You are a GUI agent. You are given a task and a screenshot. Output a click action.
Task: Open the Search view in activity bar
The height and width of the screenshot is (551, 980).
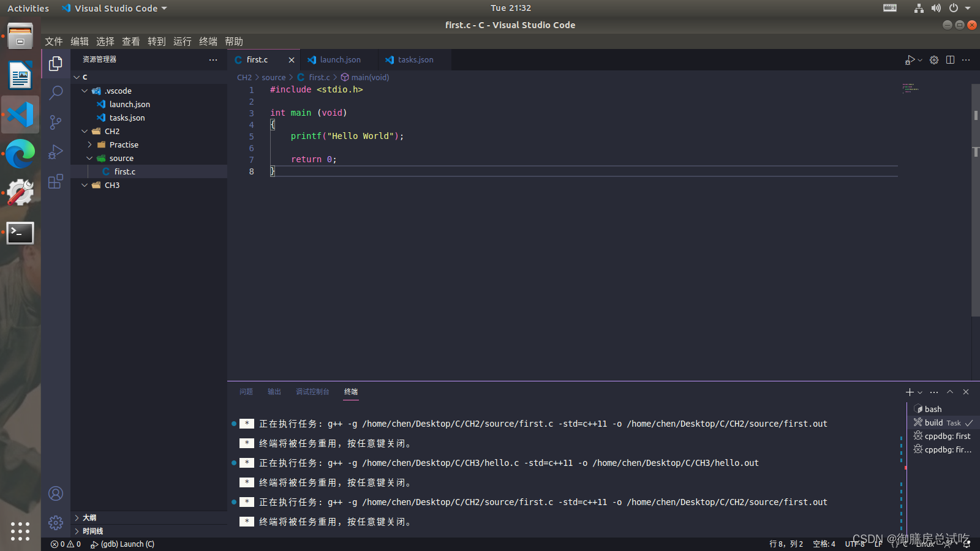click(56, 92)
